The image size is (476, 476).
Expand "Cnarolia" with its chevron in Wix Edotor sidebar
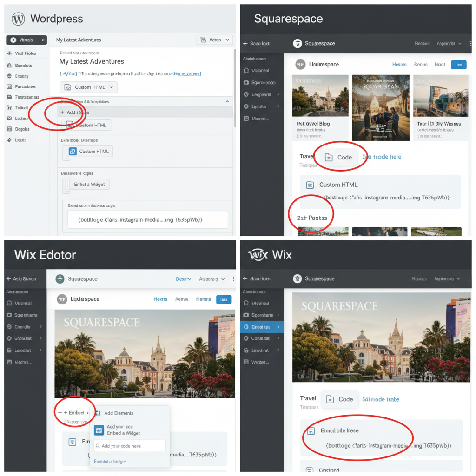tap(41, 327)
